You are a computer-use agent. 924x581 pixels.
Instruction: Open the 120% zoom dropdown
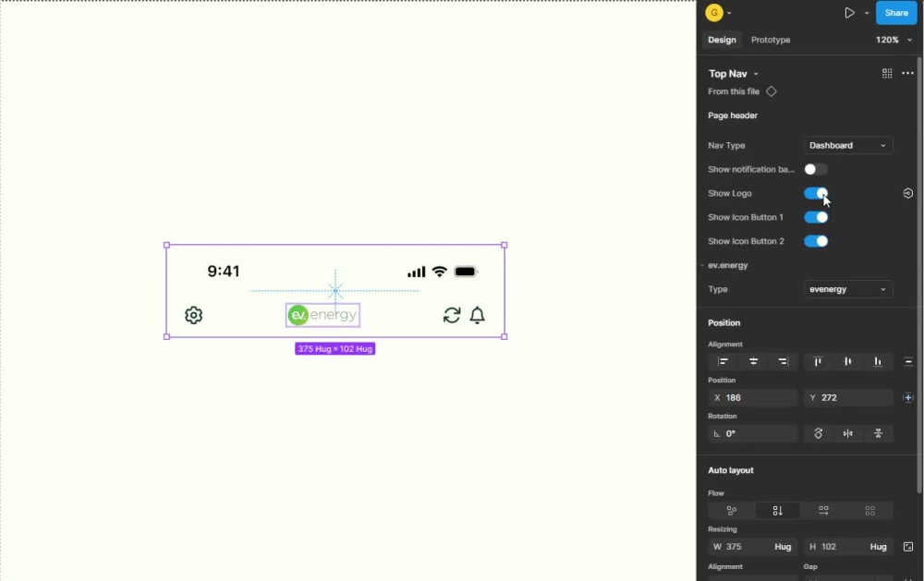[894, 40]
